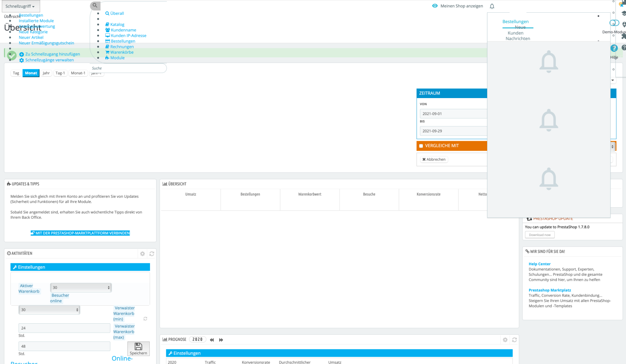Image resolution: width=626 pixels, height=364 pixels.
Task: Tick the Vergleiche mit checkbox
Action: tap(421, 146)
